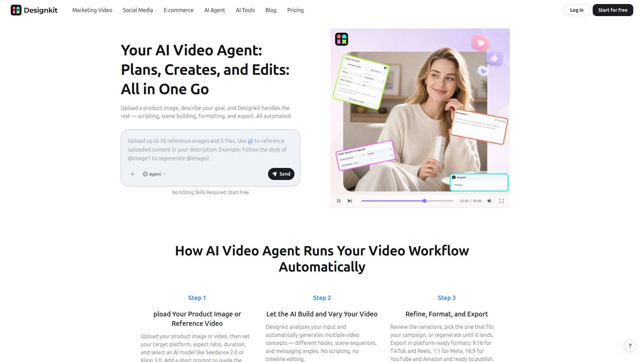
Task: Click the purple thumbs-up reaction icon
Action: [x=494, y=59]
